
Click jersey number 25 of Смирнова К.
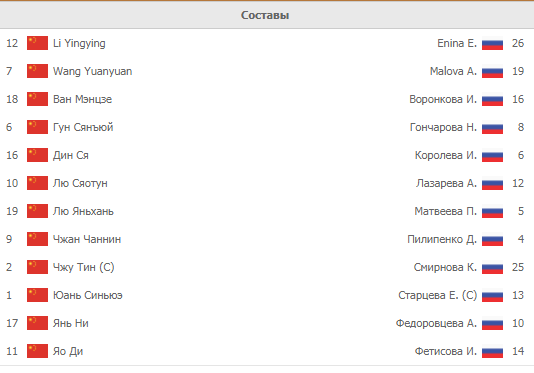click(518, 267)
